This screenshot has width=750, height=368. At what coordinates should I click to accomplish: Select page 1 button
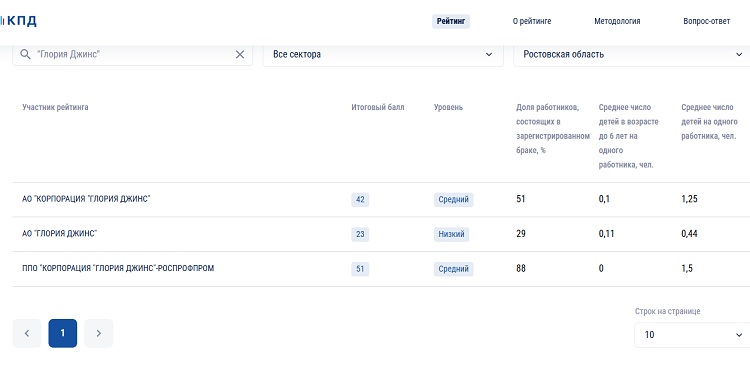63,333
